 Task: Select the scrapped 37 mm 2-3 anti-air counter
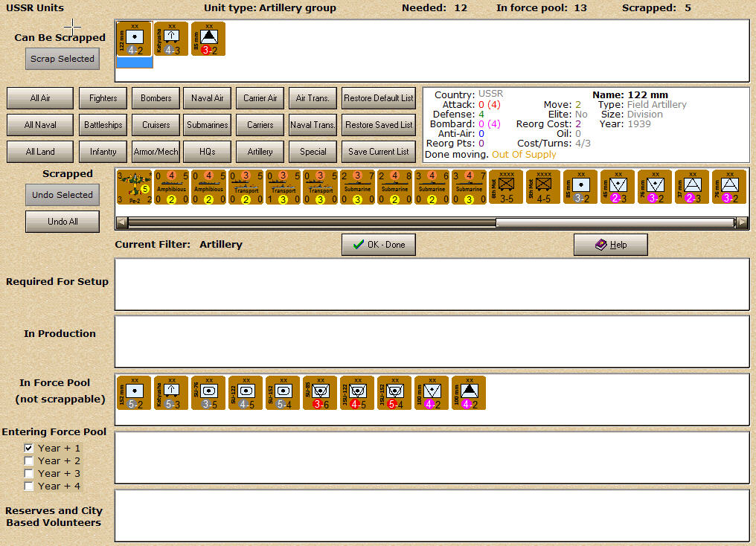click(692, 187)
